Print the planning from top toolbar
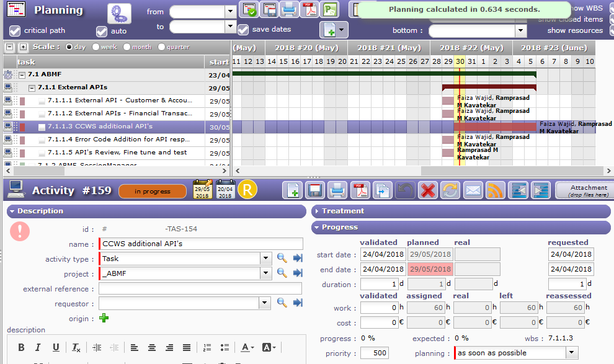The image size is (614, 364). [289, 10]
